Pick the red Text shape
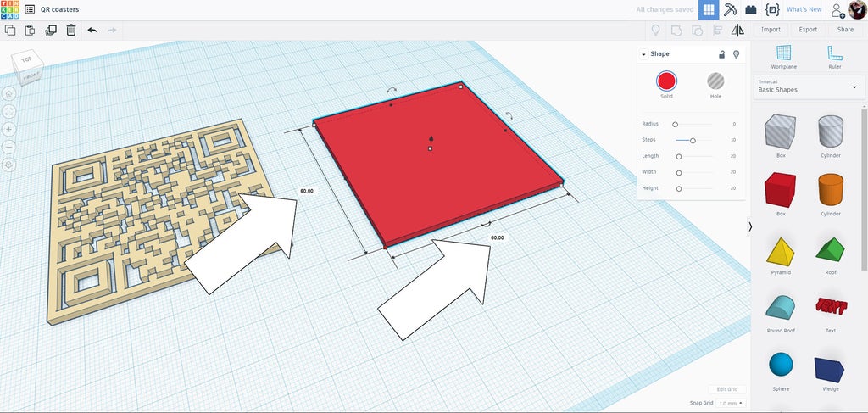868x413 pixels. (831, 306)
